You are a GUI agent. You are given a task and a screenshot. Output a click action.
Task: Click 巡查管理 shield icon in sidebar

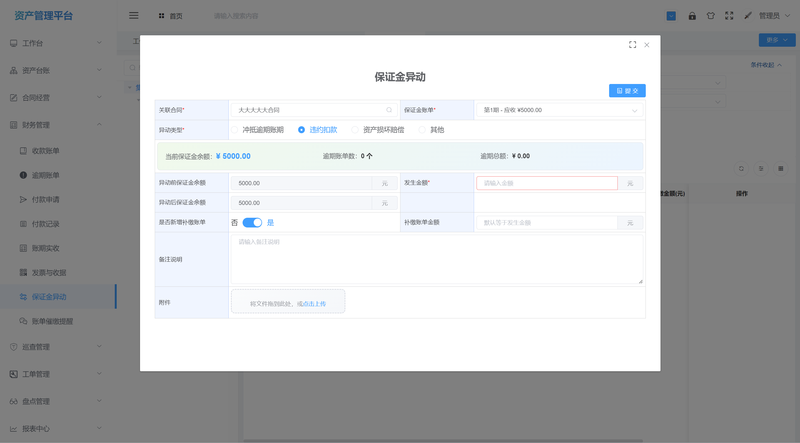click(x=14, y=347)
